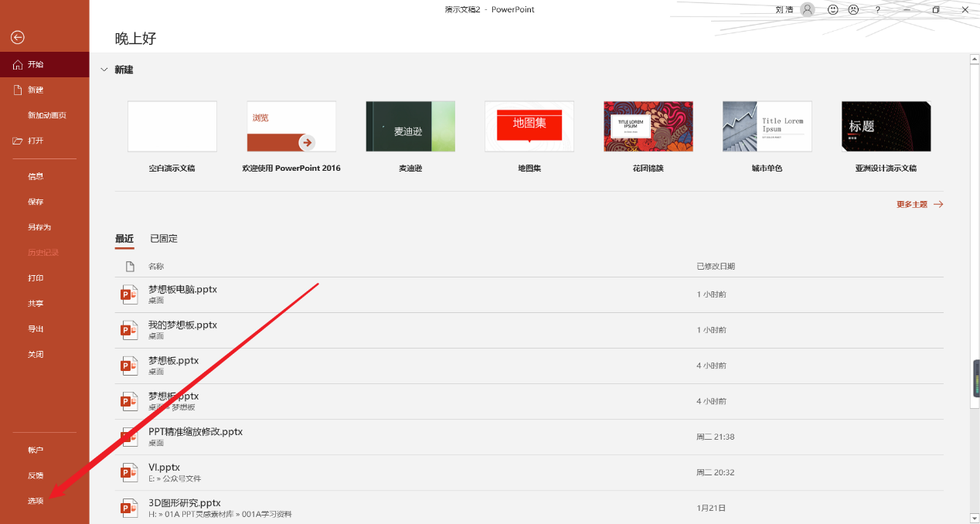Select the 麦迪逊 template thumbnail

(410, 127)
